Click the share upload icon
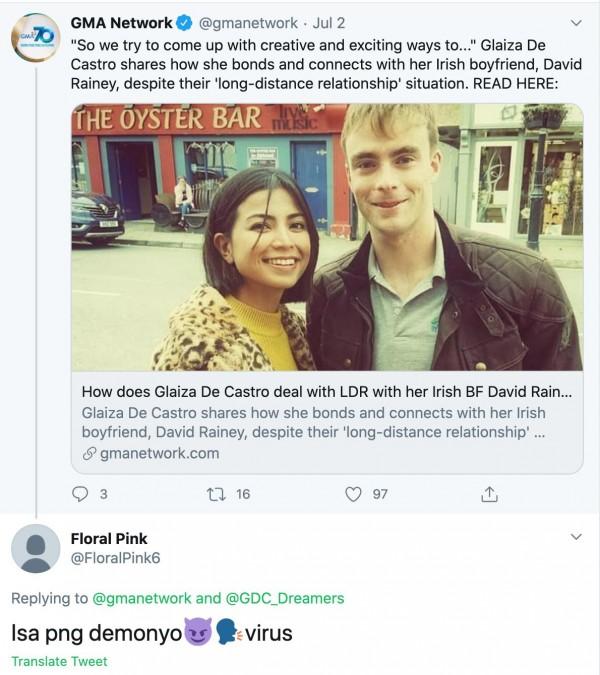The height and width of the screenshot is (675, 600). pos(489,494)
